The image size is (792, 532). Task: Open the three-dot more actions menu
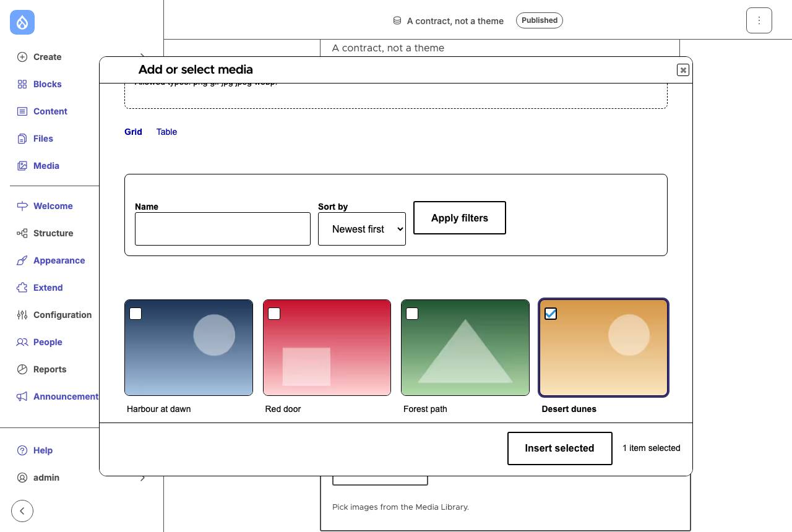[x=759, y=20]
